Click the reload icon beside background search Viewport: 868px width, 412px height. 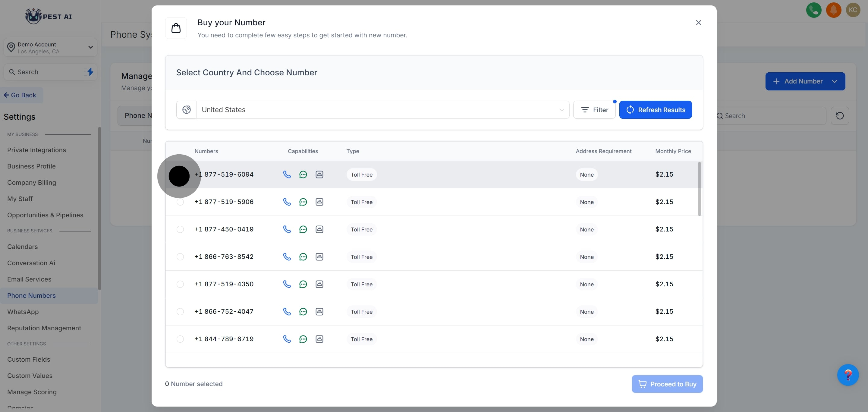click(x=839, y=116)
